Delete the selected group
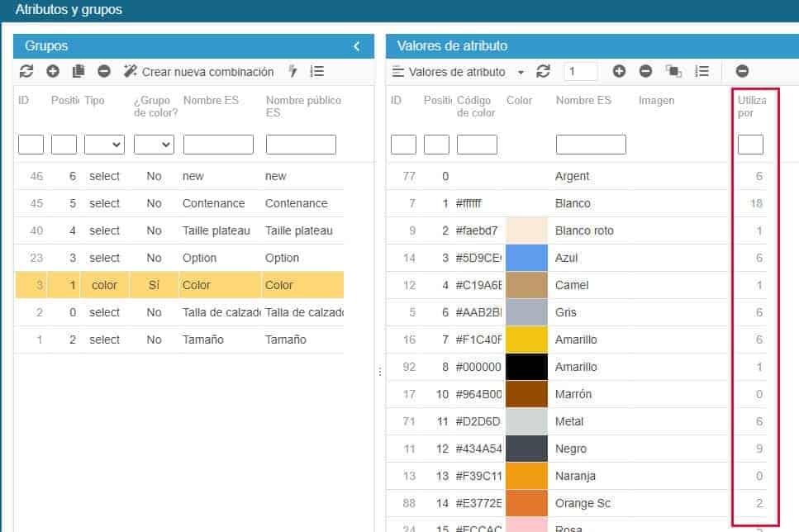This screenshot has height=532, width=799. (104, 72)
